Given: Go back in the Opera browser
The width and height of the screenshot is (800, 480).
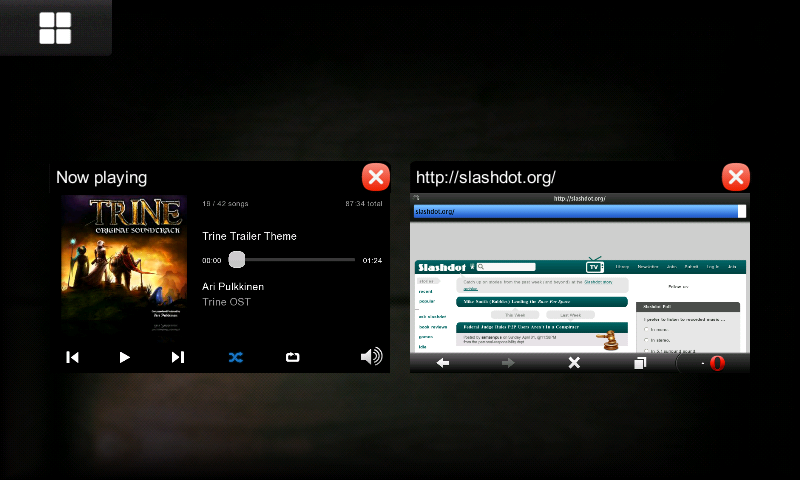Looking at the screenshot, I should pyautogui.click(x=443, y=363).
